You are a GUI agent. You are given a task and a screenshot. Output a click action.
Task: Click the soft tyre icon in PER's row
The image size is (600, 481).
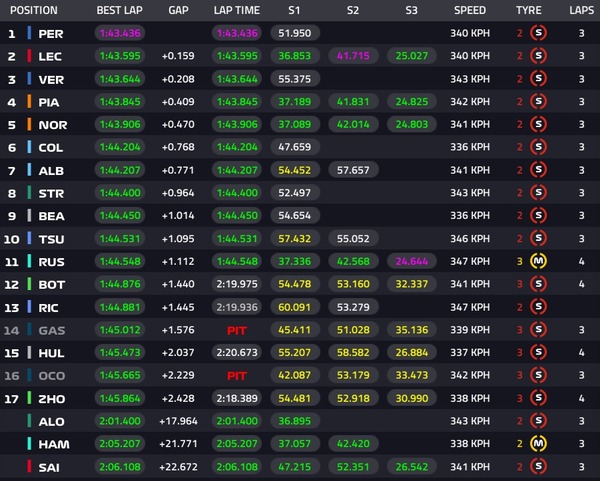point(538,33)
